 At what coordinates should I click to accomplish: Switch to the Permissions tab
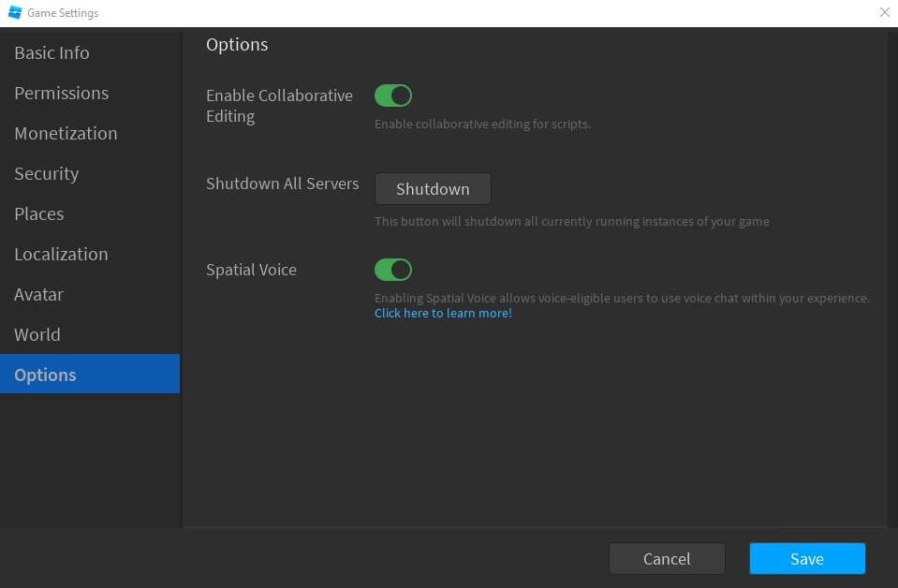pos(62,94)
